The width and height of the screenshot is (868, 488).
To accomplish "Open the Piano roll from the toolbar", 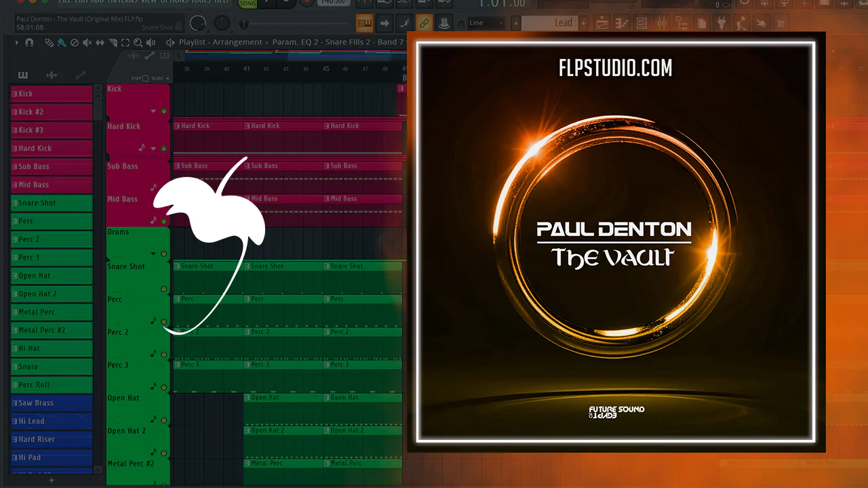I will (x=622, y=24).
